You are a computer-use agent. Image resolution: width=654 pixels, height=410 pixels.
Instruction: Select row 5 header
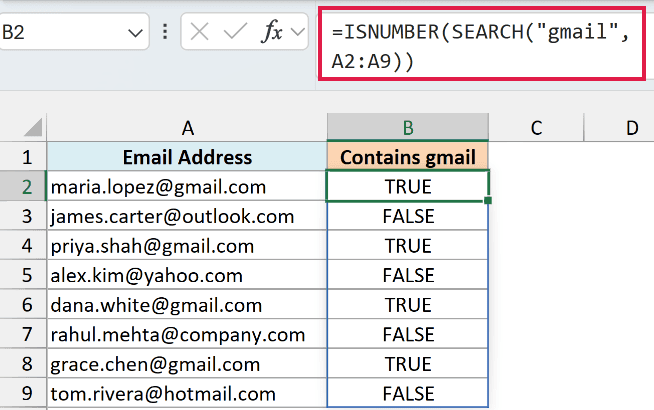coord(23,275)
